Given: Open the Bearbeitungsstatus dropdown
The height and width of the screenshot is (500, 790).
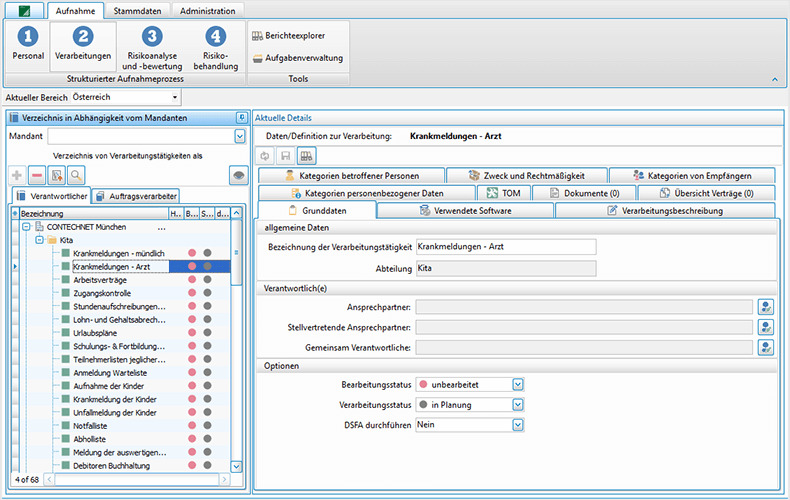Looking at the screenshot, I should pyautogui.click(x=517, y=384).
